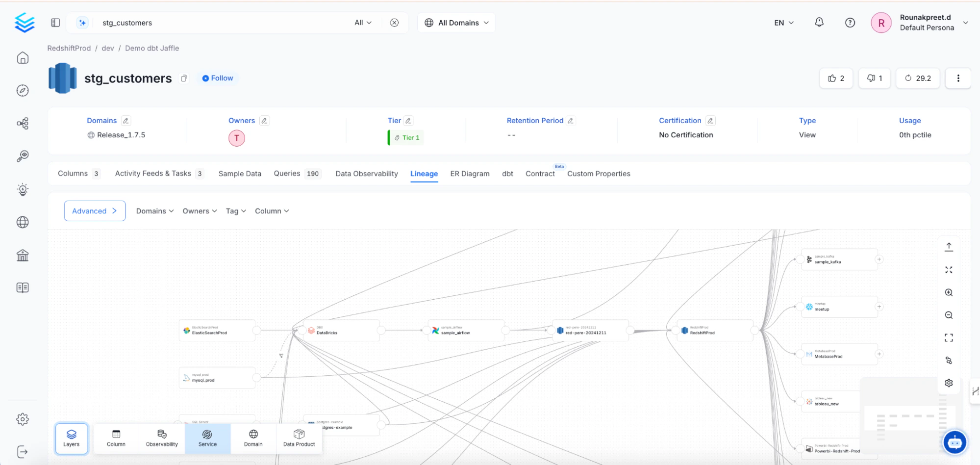This screenshot has height=465, width=980.
Task: Clear the search with the X icon
Action: point(394,23)
